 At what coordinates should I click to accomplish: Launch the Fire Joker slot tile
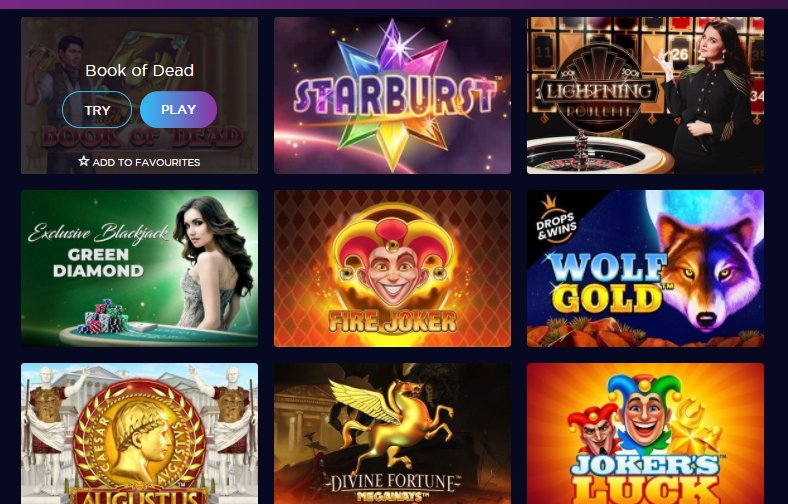pyautogui.click(x=392, y=268)
